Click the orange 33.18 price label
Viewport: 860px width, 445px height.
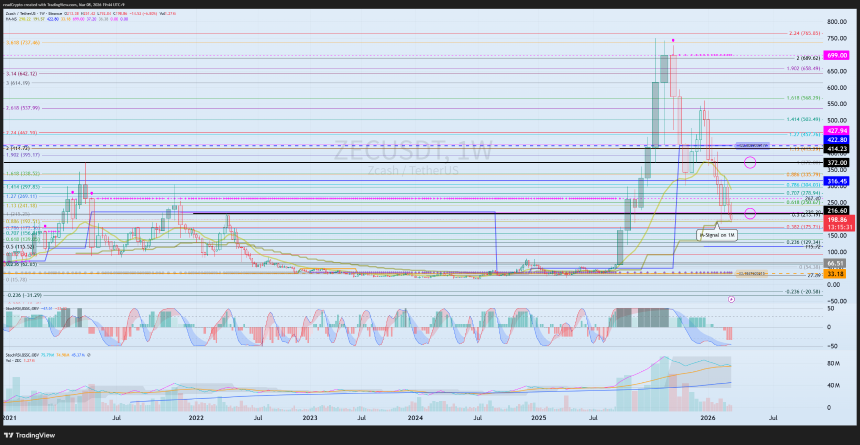click(835, 274)
